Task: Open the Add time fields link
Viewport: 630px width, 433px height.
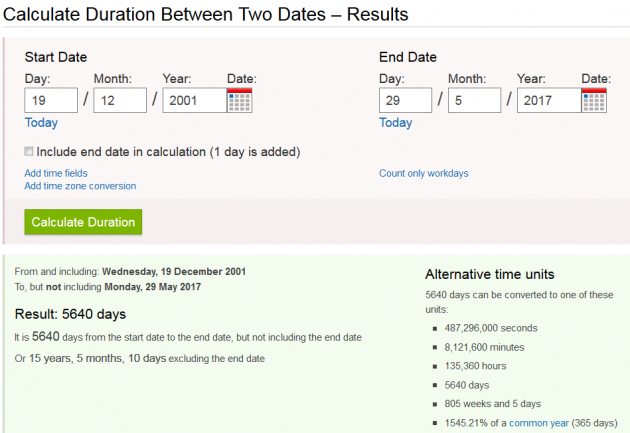Action: pyautogui.click(x=56, y=173)
